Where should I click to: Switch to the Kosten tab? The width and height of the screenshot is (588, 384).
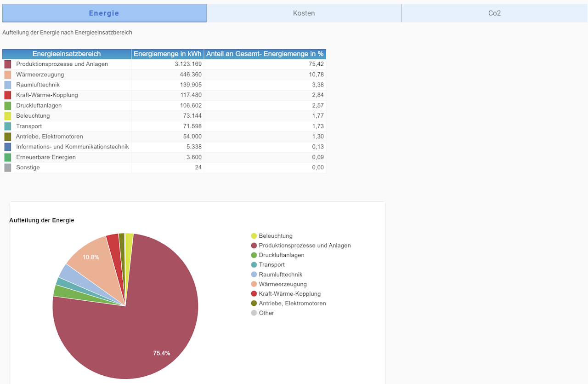[304, 13]
